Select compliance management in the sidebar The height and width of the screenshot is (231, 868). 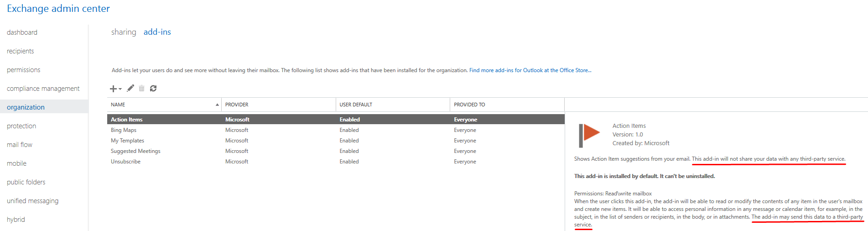point(43,89)
